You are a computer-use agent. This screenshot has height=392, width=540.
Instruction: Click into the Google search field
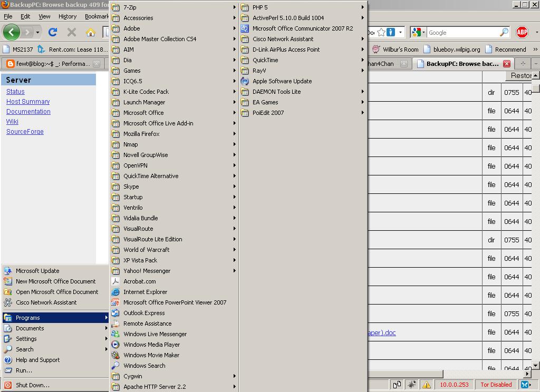[x=463, y=32]
